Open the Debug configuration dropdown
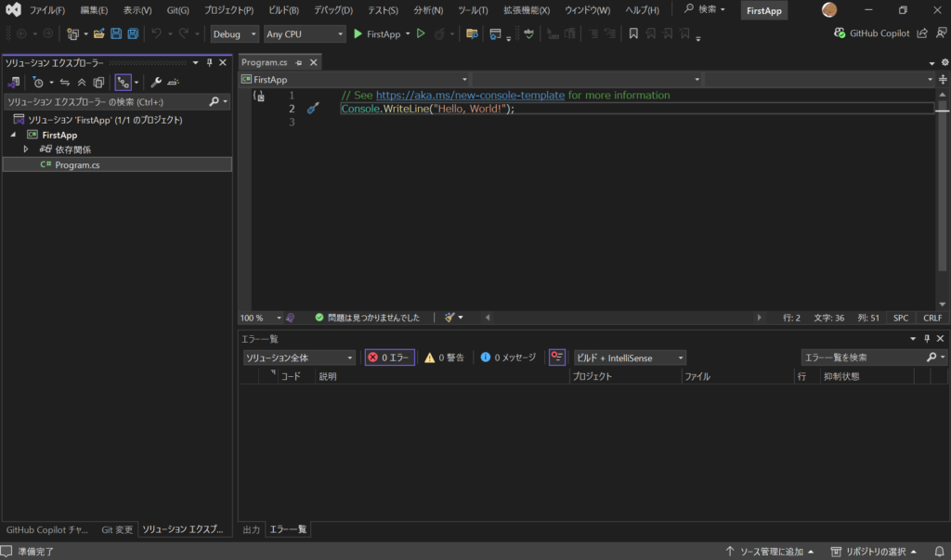The height and width of the screenshot is (560, 951). click(235, 34)
